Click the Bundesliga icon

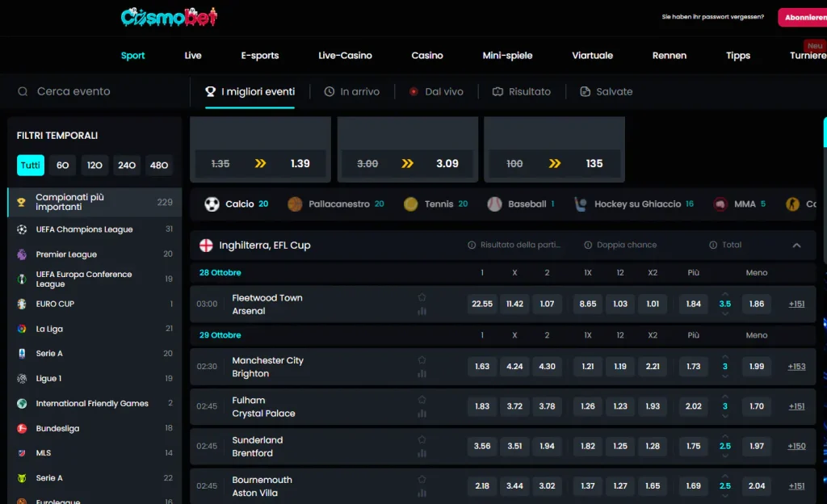[22, 428]
